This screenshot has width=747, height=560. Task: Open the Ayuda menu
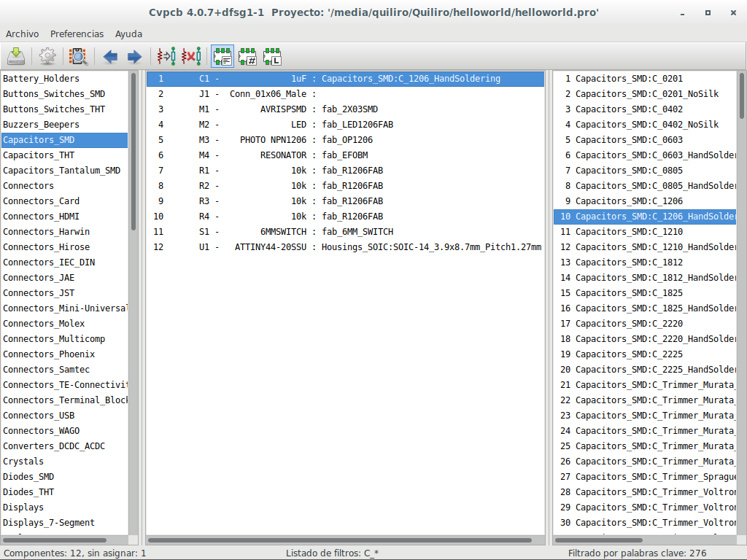coord(128,34)
